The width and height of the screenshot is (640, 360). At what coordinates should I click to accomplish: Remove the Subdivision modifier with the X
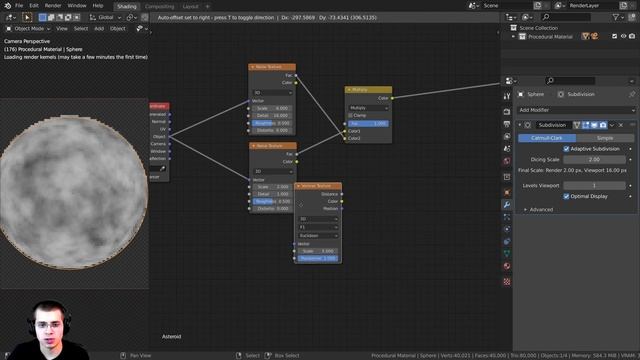point(621,125)
